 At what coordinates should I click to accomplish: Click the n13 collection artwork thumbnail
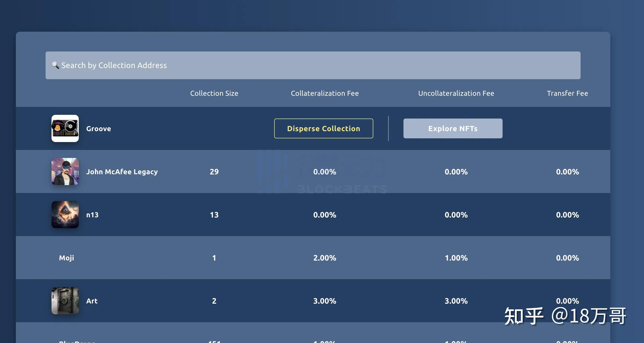coord(65,215)
